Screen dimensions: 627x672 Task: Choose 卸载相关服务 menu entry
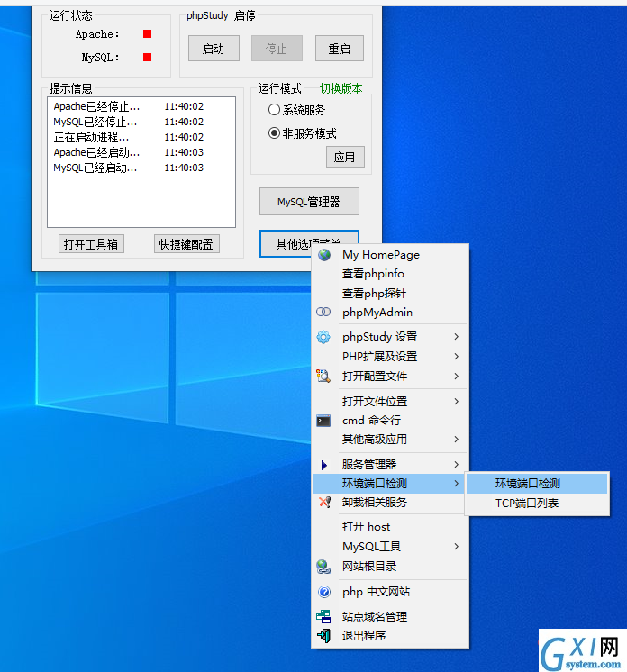point(389,503)
